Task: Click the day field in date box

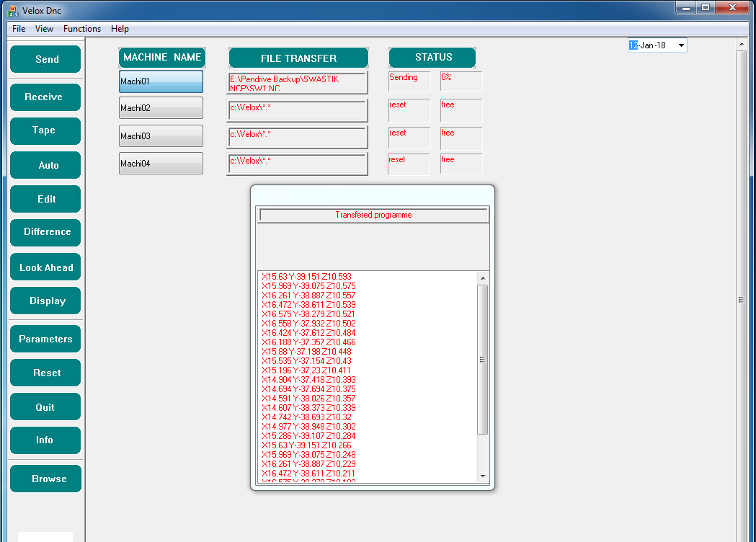Action: [633, 45]
